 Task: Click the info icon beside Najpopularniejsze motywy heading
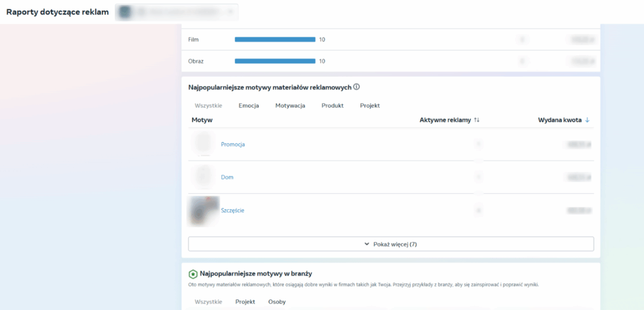point(357,87)
